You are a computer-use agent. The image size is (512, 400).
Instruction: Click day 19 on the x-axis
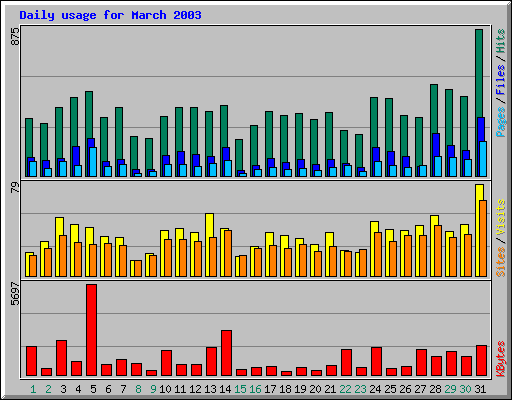pyautogui.click(x=300, y=389)
